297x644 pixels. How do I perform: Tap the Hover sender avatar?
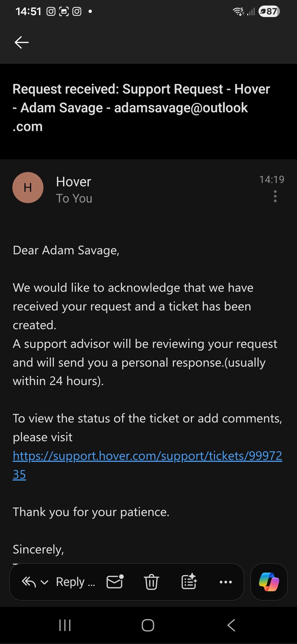28,187
